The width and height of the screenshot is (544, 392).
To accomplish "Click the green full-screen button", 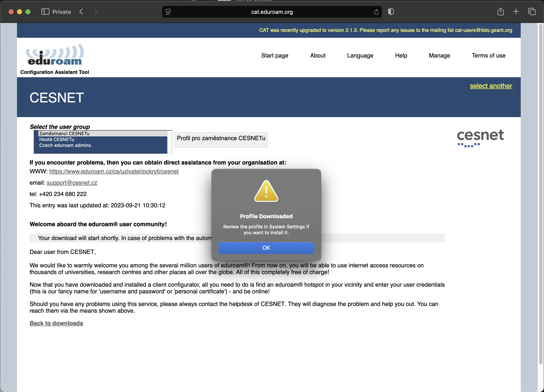I will [28, 12].
